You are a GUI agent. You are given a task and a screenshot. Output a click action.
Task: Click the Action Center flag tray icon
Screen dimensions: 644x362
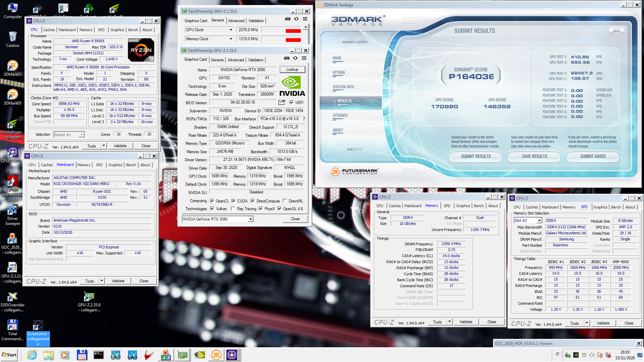pyautogui.click(x=600, y=355)
